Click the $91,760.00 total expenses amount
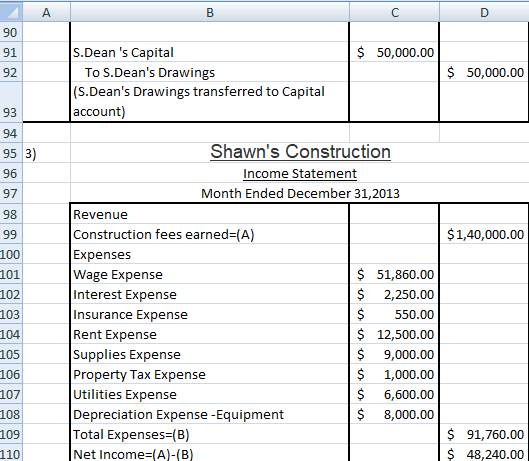529x461 pixels. click(484, 434)
